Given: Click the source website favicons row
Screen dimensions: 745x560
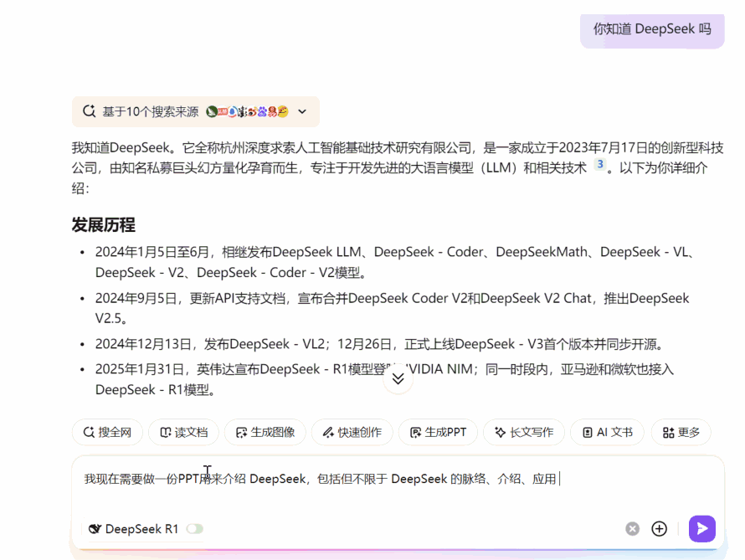Looking at the screenshot, I should (x=247, y=111).
